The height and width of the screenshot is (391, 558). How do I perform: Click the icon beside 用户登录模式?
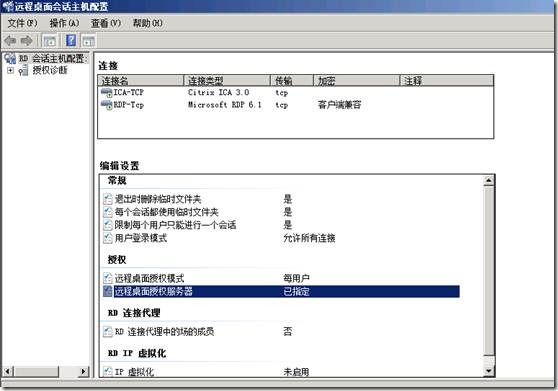click(x=107, y=238)
